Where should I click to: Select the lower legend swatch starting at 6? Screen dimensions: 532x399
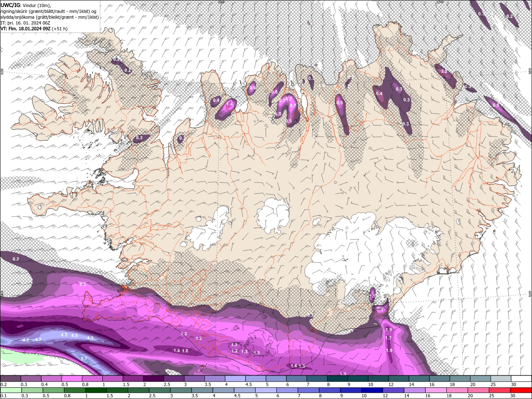click(287, 390)
